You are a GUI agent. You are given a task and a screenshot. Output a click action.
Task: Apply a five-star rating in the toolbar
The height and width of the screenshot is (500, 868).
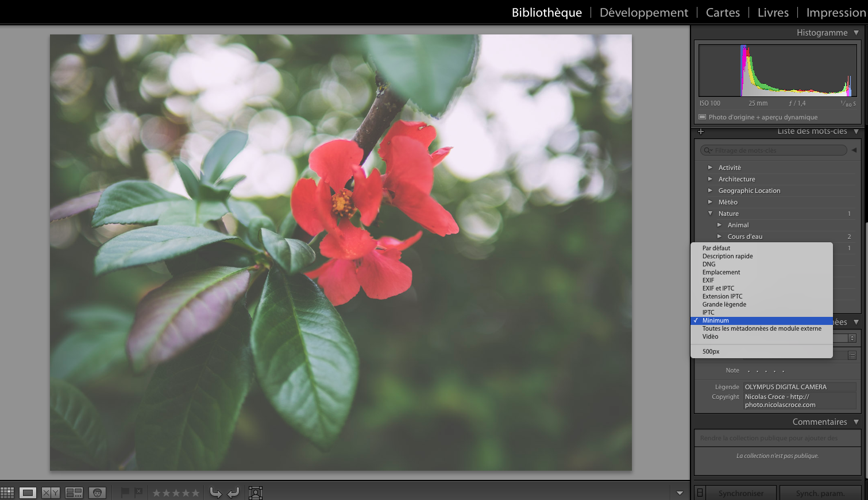click(196, 492)
